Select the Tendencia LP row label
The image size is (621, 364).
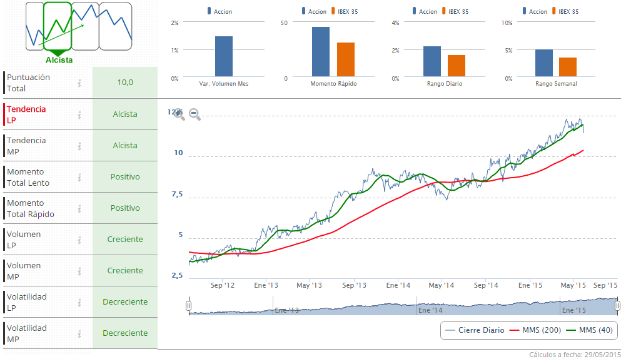click(26, 114)
